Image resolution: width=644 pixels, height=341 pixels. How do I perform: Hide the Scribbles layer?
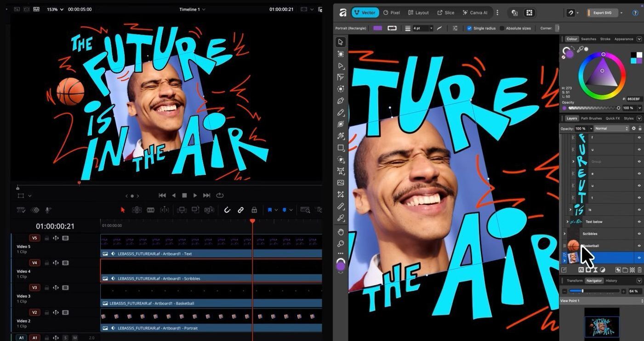click(x=638, y=234)
